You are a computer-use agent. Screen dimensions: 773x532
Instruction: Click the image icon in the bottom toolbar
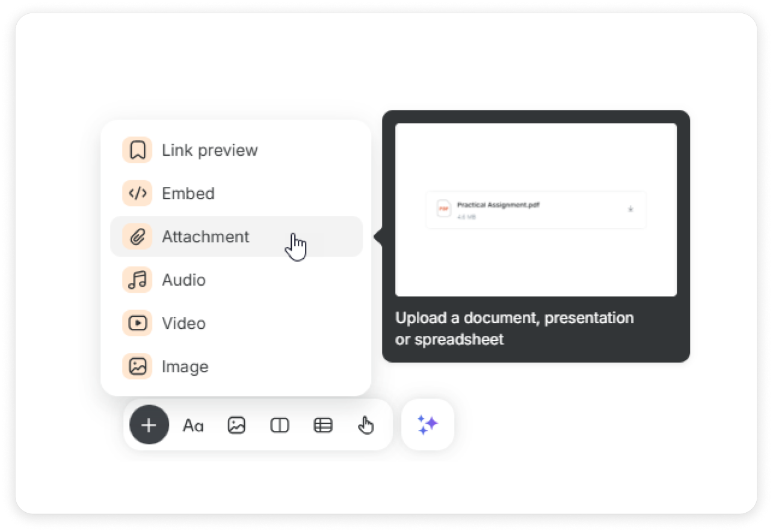coord(236,426)
